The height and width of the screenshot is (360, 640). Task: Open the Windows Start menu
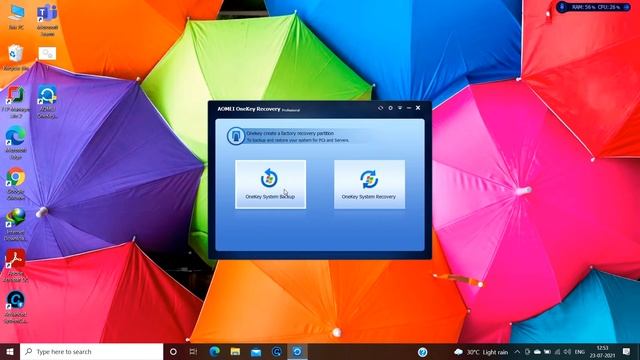point(10,351)
